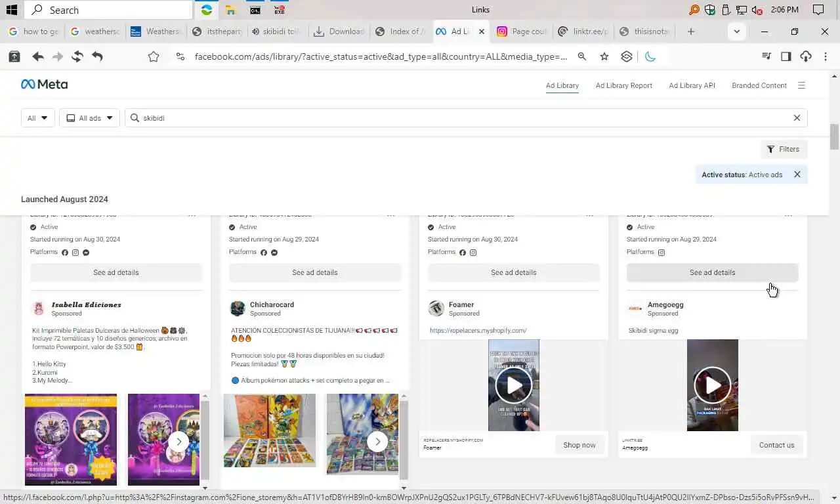The image size is (840, 504).
Task: Open the Amegoegg advertiser page
Action: pos(665,304)
